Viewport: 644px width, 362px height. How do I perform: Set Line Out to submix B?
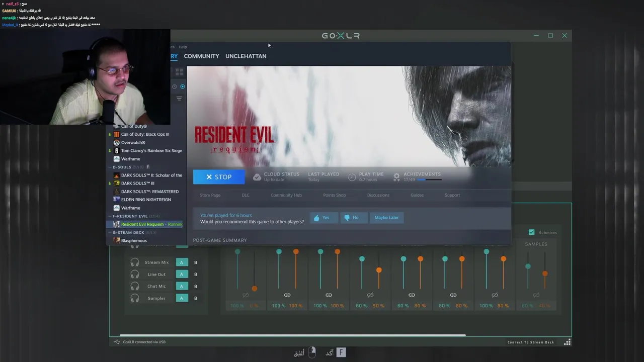196,275
